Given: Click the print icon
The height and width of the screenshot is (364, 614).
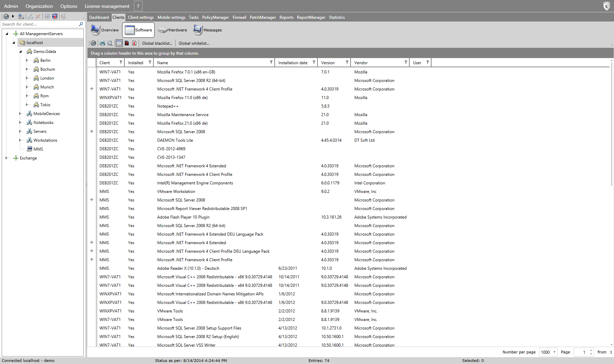Looking at the screenshot, I should (102, 43).
